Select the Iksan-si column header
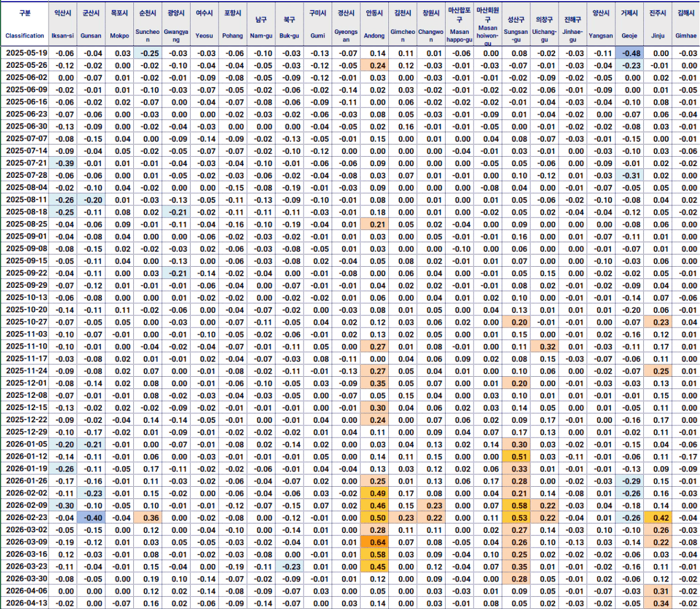 coord(63,23)
